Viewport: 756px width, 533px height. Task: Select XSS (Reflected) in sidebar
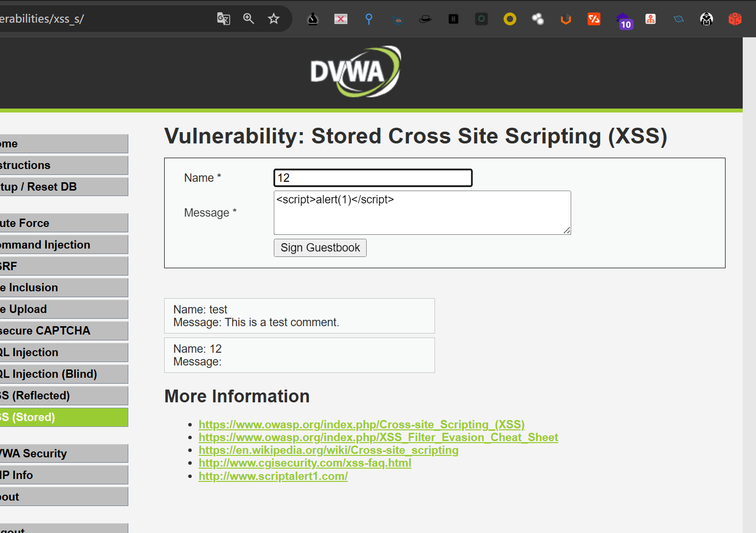click(64, 395)
